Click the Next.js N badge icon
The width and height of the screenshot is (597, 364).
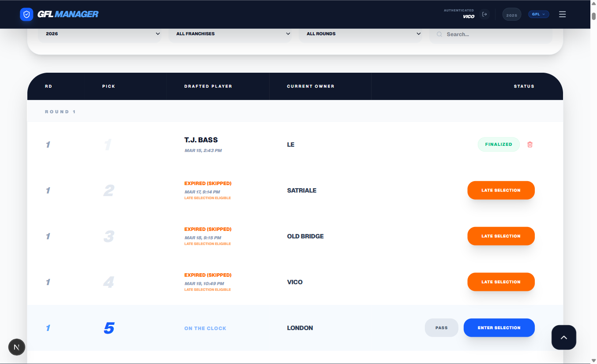point(17,347)
